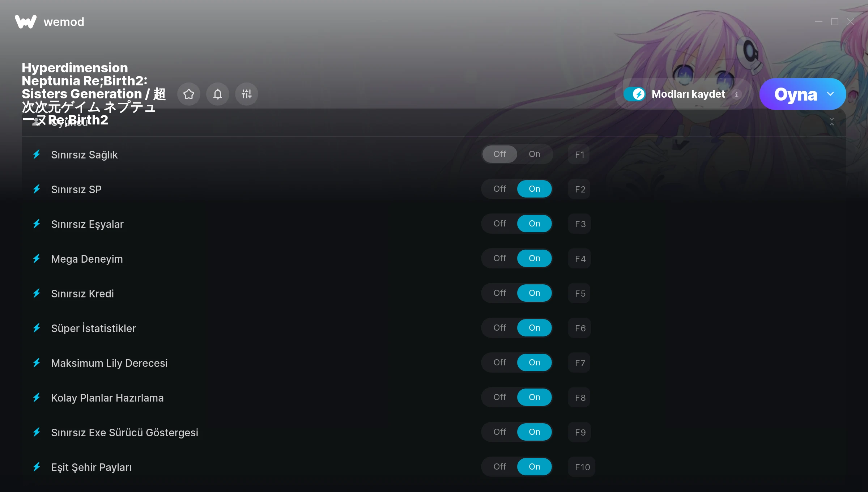Toggle the Modları kaydet switch
Viewport: 868px width, 492px height.
pos(634,94)
